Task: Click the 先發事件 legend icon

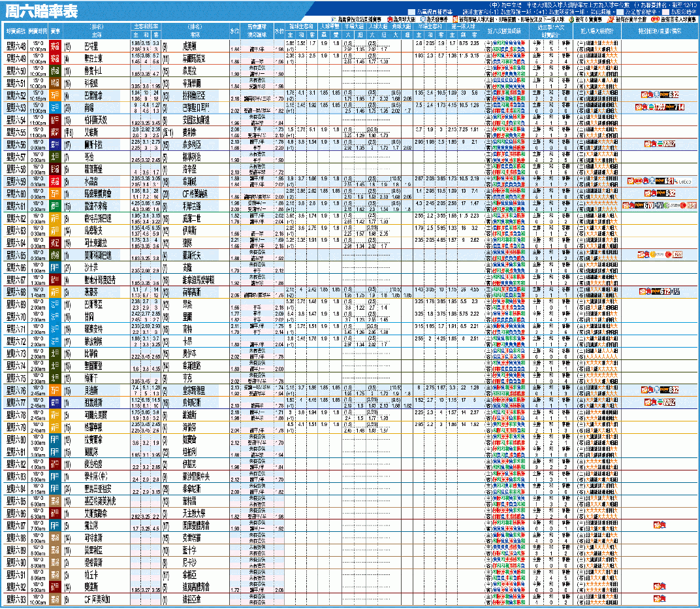Action: click(422, 20)
